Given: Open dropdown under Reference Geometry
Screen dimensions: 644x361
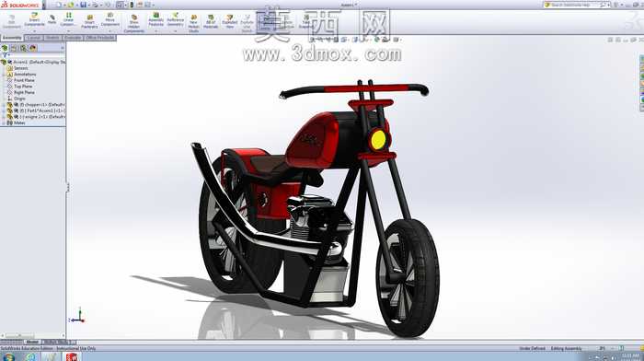Looking at the screenshot, I should coord(176,30).
